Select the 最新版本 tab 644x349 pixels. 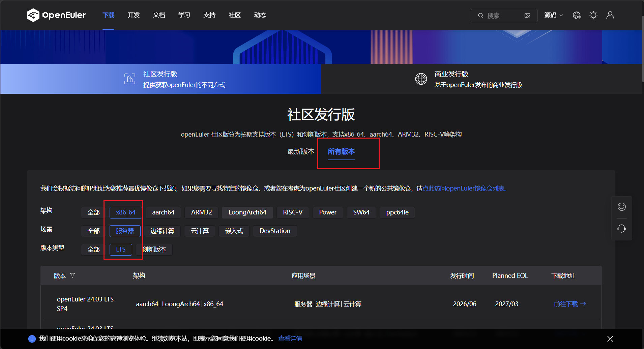[x=301, y=152]
